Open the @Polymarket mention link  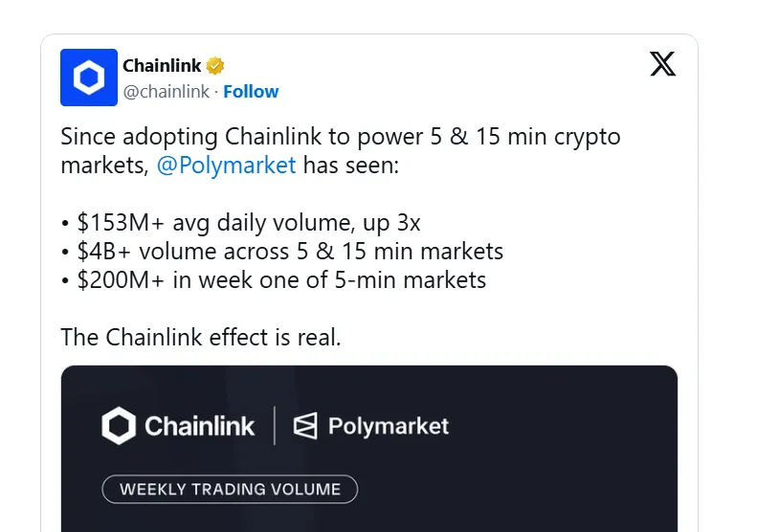click(226, 165)
